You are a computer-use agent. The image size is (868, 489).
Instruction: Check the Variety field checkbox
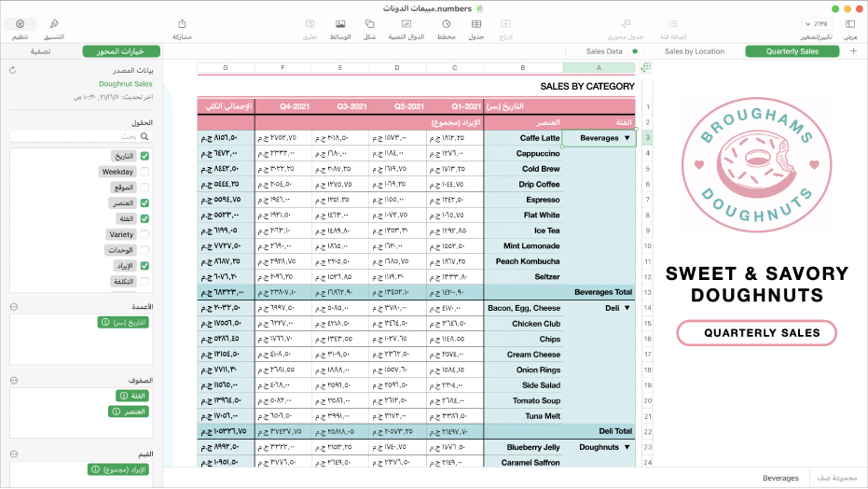(x=145, y=234)
